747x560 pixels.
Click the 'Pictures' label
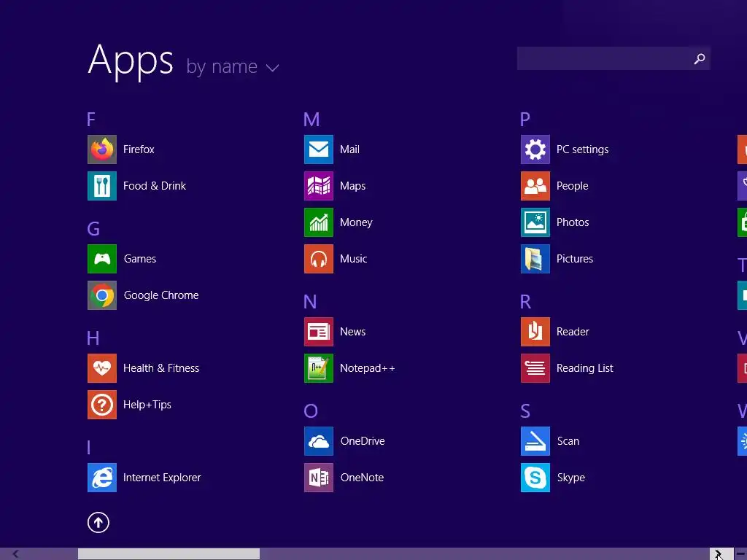pos(575,259)
